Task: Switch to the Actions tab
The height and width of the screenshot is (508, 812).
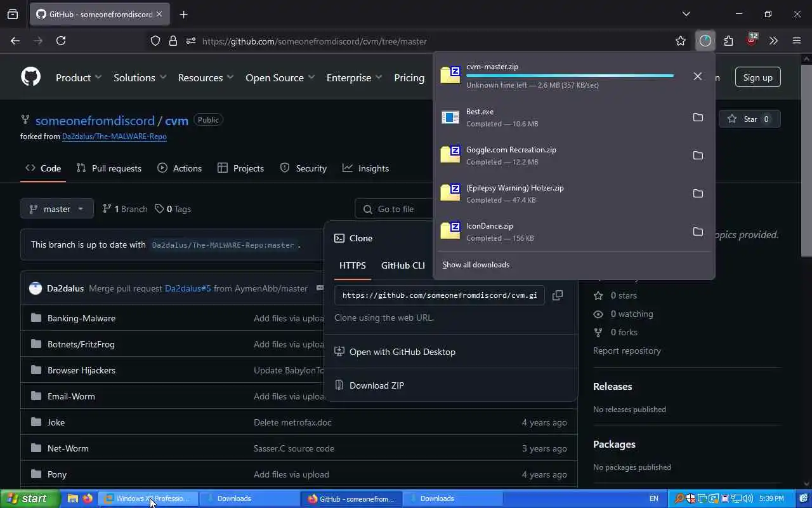Action: (x=180, y=168)
